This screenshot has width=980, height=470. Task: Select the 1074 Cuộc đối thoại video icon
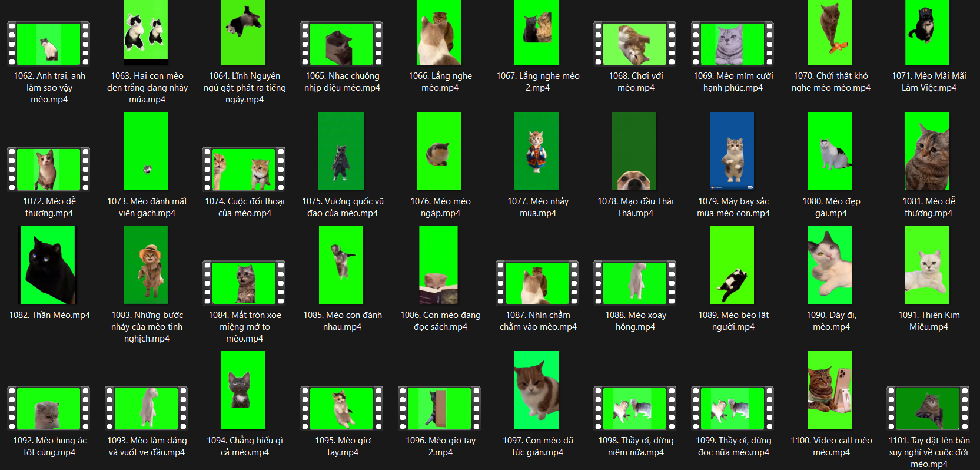[244, 169]
